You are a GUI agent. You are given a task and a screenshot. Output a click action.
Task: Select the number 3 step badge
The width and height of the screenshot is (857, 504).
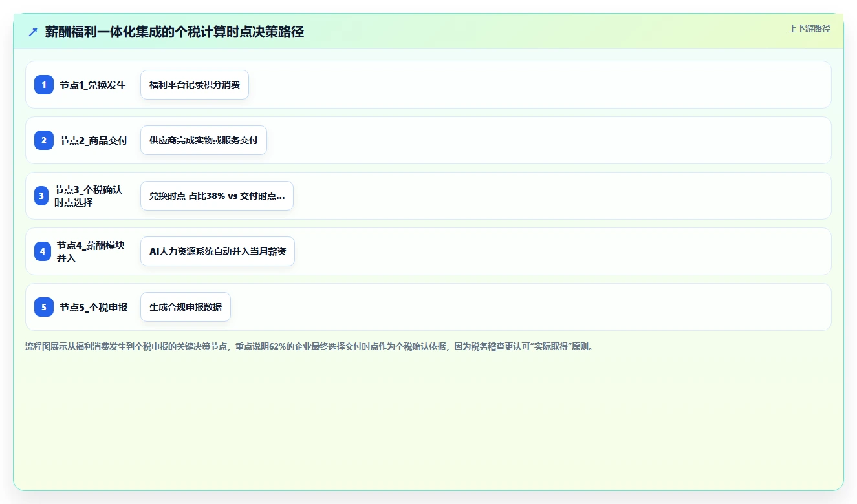(x=41, y=196)
